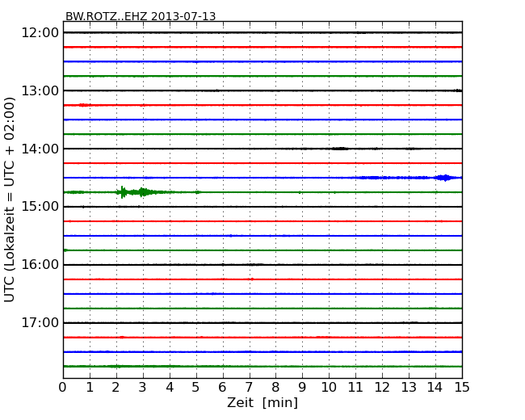Click x-axis tick label 3
This screenshot has width=525, height=420.
click(x=143, y=388)
